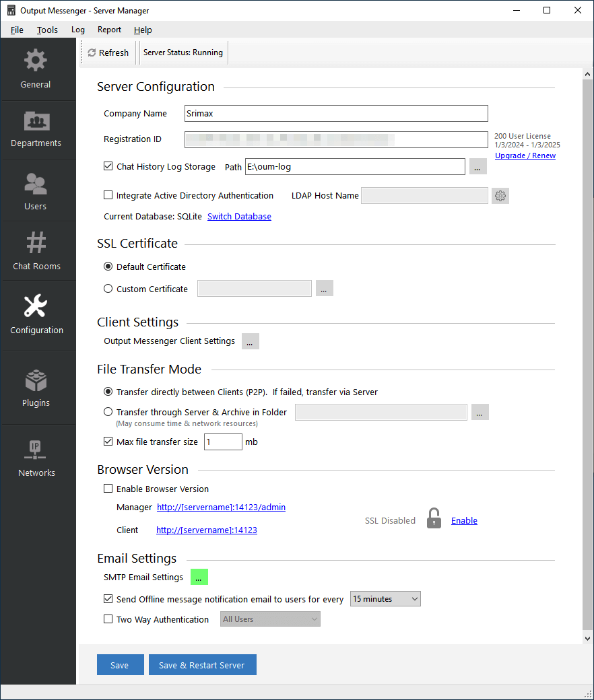Toggle Chat History Log Storage checkbox

coord(108,166)
